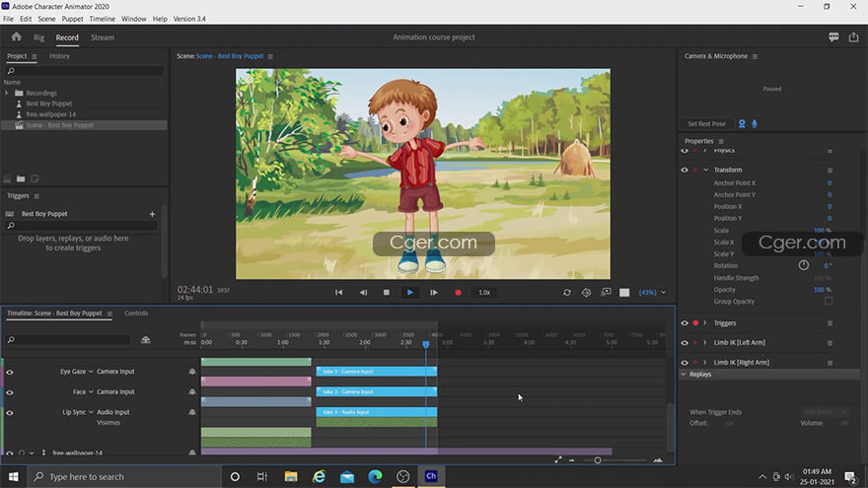Go to the Home screen icon
868x488 pixels.
tap(16, 37)
